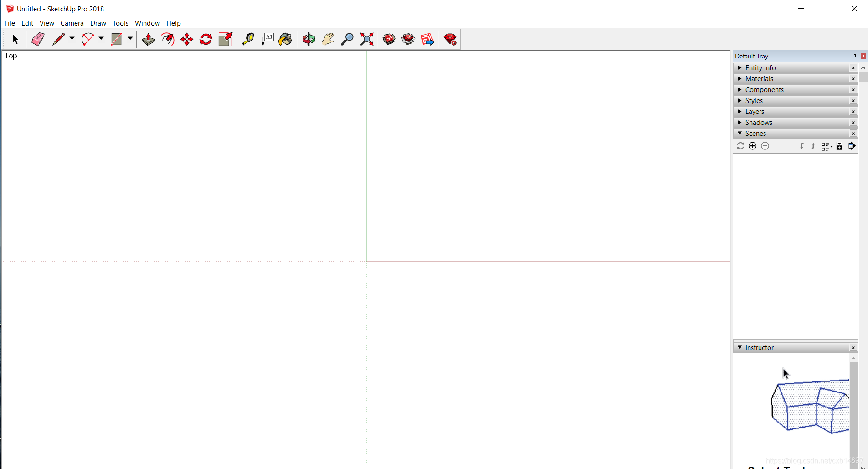
Task: Expand the Components panel
Action: [x=740, y=89]
